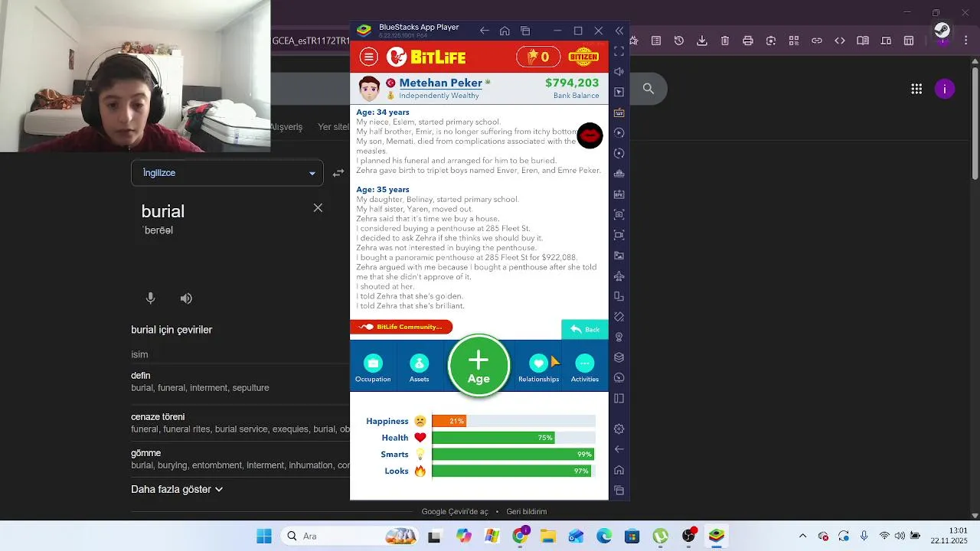Click the BlueStacks volume speaker icon
Image resolution: width=980 pixels, height=551 pixels.
click(x=619, y=72)
